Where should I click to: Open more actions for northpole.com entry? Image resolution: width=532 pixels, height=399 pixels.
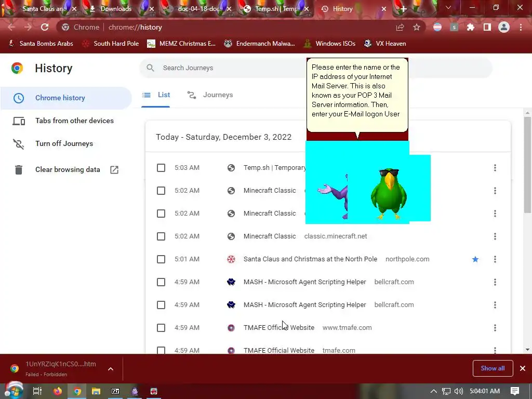(x=495, y=259)
